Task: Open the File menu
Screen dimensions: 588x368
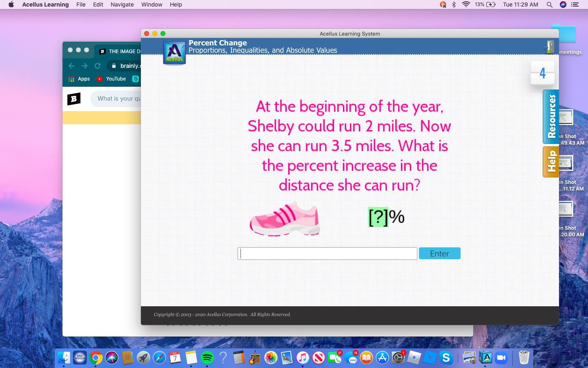Action: coord(81,4)
